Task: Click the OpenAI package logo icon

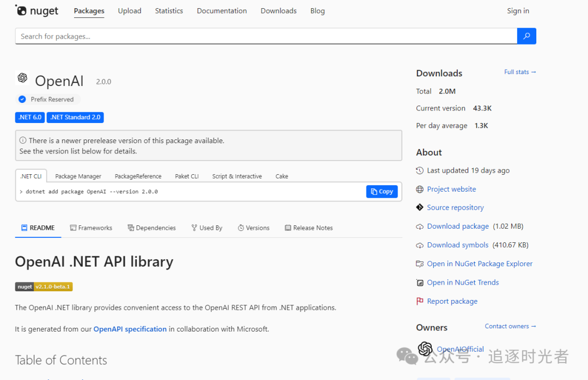Action: [x=22, y=78]
